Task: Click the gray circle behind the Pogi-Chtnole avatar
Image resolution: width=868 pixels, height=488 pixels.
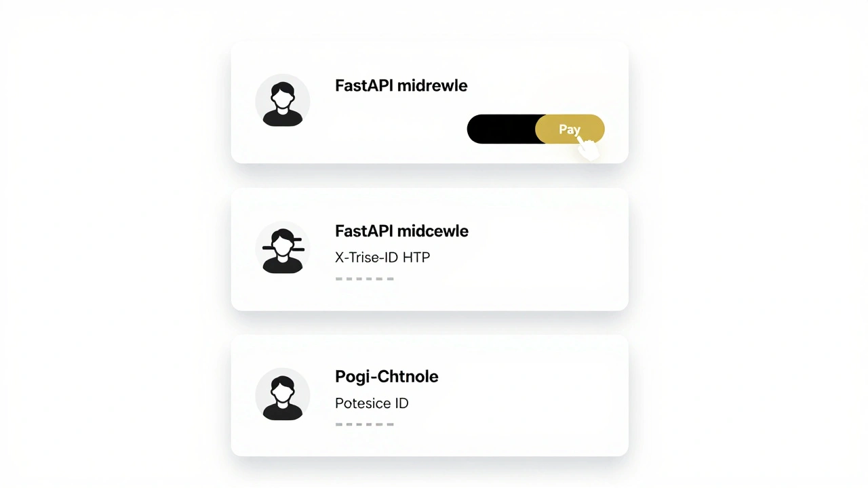Action: pos(282,395)
